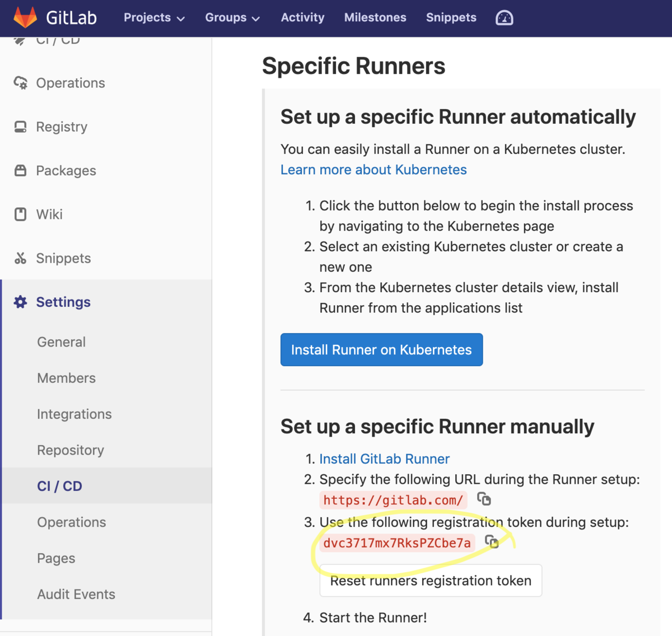This screenshot has width=672, height=636.
Task: Select the highlighted registration token text
Action: coord(397,543)
